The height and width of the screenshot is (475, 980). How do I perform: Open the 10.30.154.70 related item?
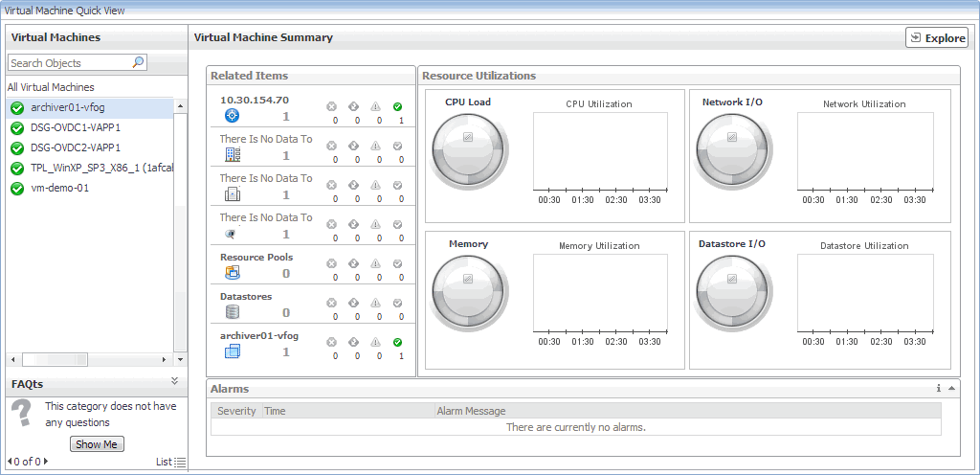pyautogui.click(x=255, y=100)
